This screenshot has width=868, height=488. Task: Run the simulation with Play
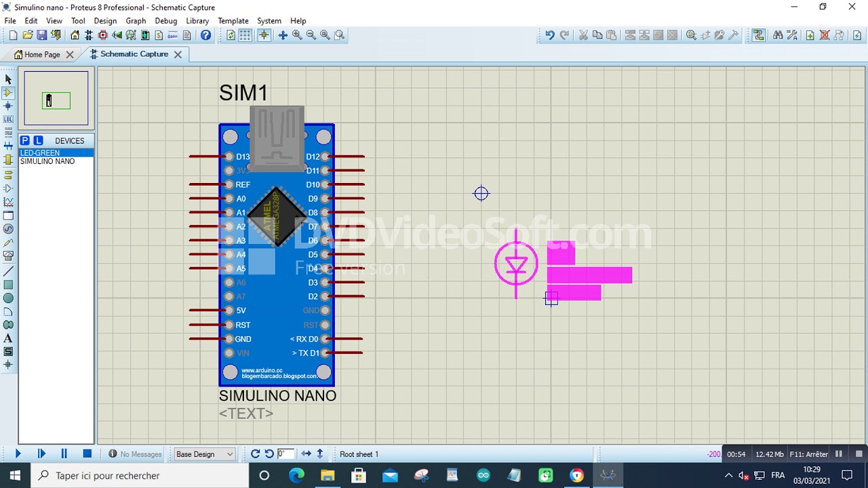tap(18, 454)
